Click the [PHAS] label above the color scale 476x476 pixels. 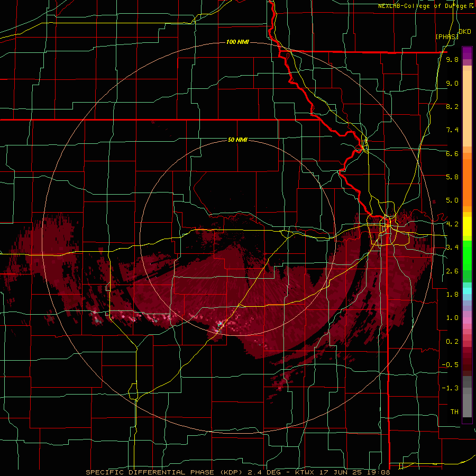coord(447,36)
